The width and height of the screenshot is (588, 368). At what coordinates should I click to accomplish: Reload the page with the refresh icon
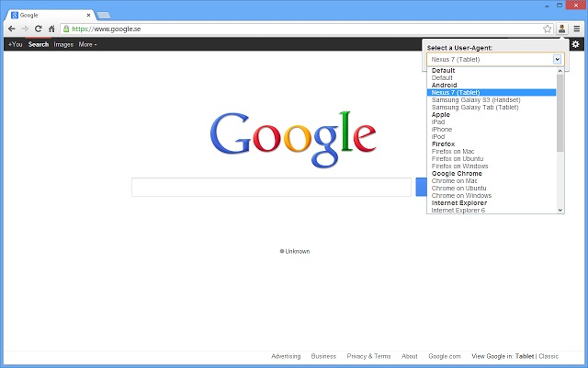(x=38, y=29)
